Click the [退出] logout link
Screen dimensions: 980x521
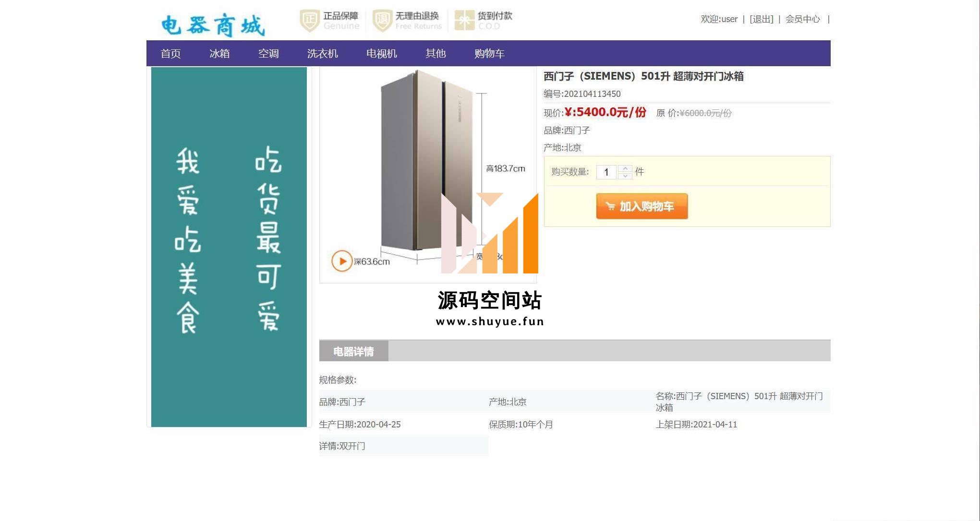[762, 19]
